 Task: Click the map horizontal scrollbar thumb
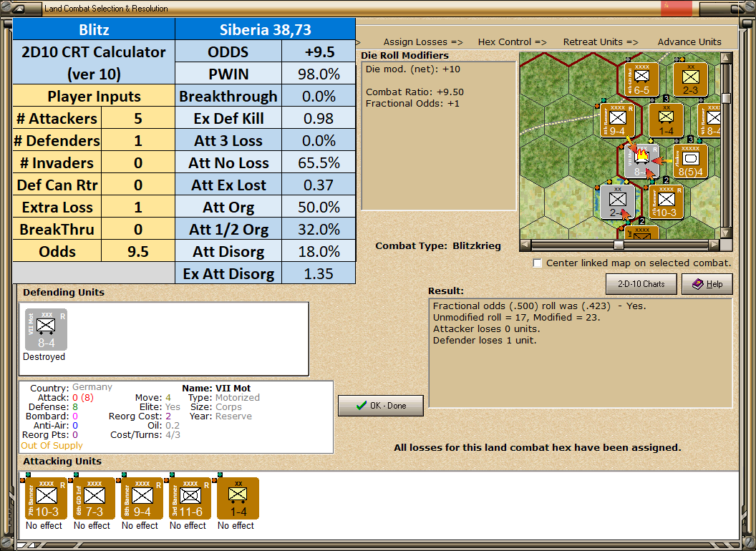point(619,245)
